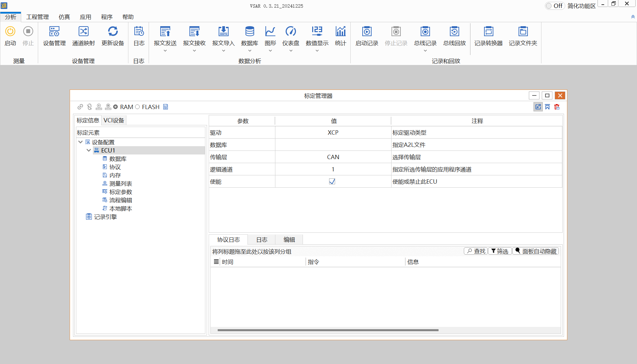
Task: Switch to the 日志 tab in bottom panel
Action: point(262,239)
